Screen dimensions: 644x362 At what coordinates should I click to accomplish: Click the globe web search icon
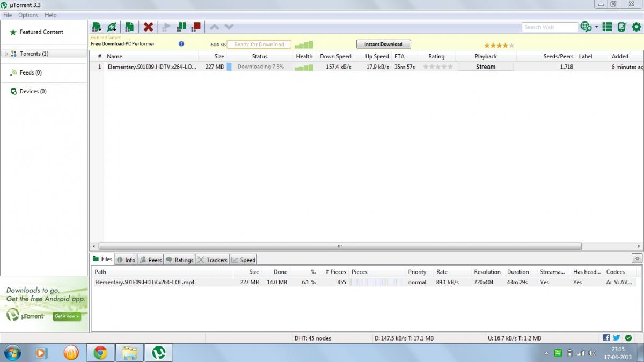[x=586, y=27]
